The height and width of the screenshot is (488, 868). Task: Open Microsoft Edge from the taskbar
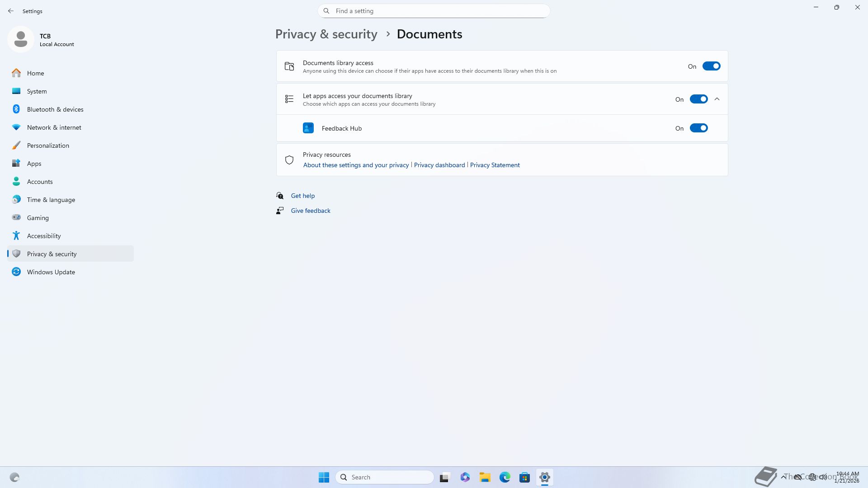coord(505,477)
